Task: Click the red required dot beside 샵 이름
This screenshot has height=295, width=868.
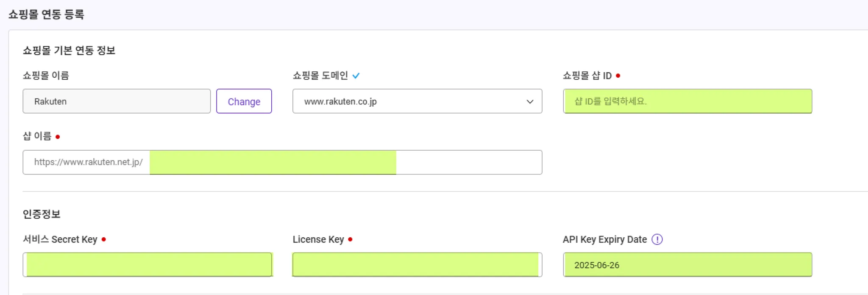Action: 58,137
